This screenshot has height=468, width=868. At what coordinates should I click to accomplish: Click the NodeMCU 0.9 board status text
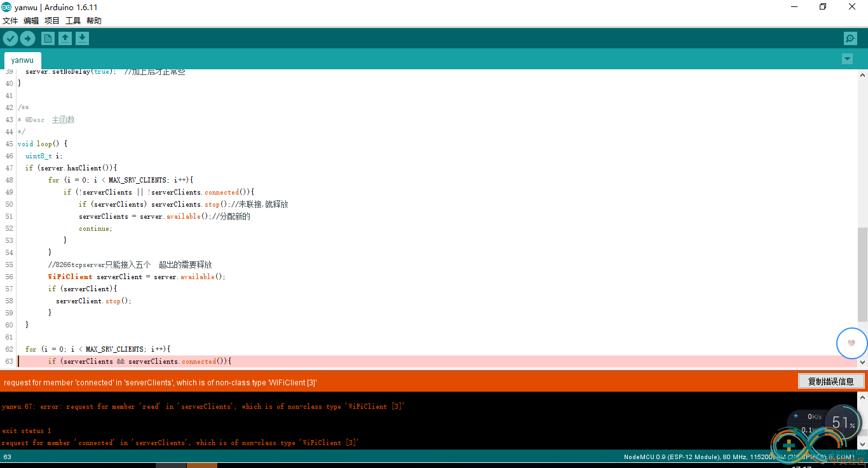(740, 457)
